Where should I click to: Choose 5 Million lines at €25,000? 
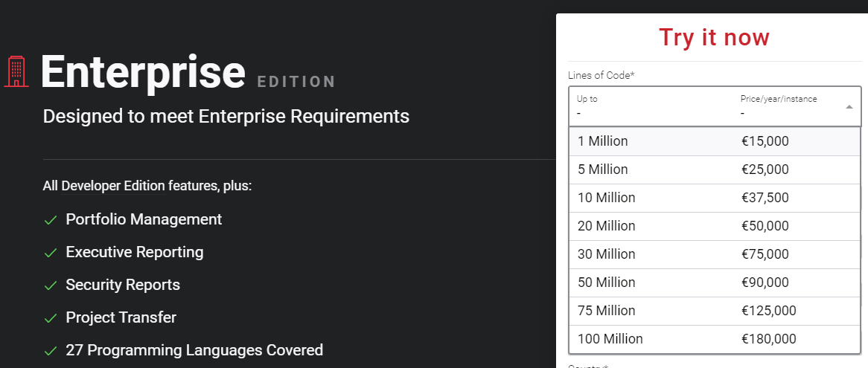point(714,170)
